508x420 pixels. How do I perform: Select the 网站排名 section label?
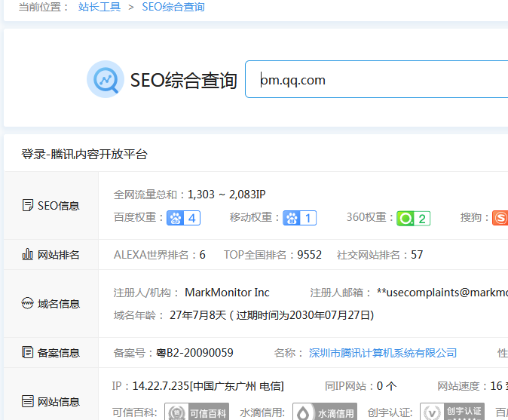[x=50, y=255]
